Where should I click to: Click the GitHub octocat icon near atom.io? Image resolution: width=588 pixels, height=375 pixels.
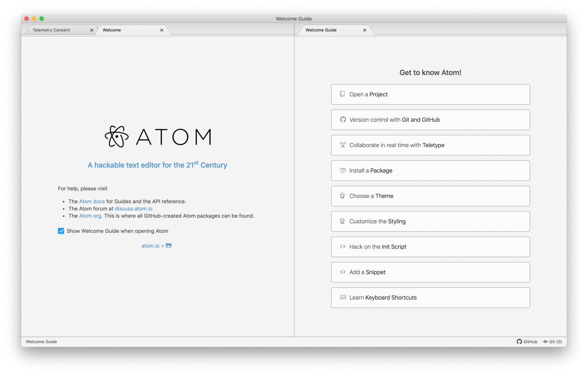(x=168, y=246)
